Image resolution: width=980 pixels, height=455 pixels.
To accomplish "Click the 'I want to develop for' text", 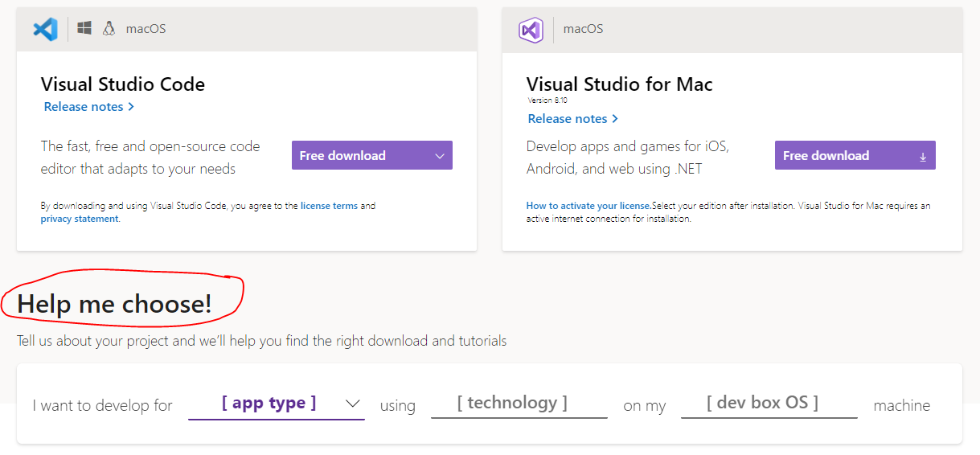I will point(102,405).
